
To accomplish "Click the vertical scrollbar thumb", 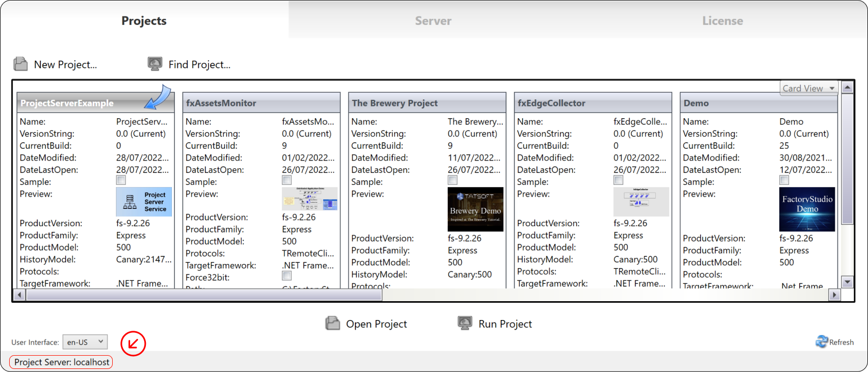I will [847, 159].
